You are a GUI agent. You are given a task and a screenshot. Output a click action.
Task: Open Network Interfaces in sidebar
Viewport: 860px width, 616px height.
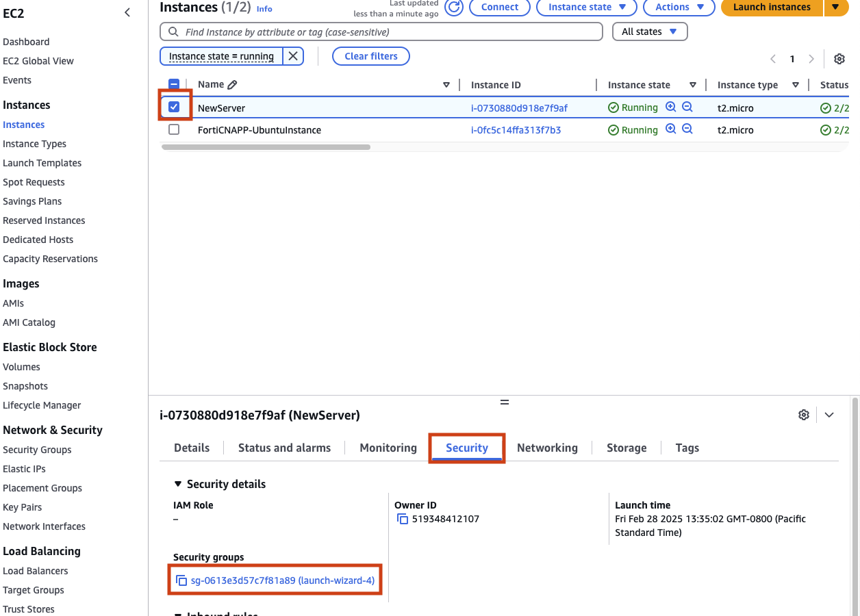44,526
